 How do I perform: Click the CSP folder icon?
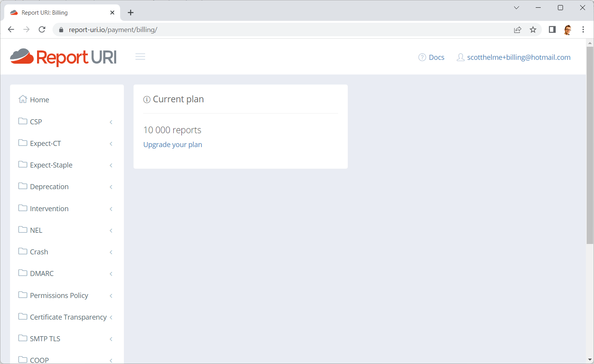(23, 121)
